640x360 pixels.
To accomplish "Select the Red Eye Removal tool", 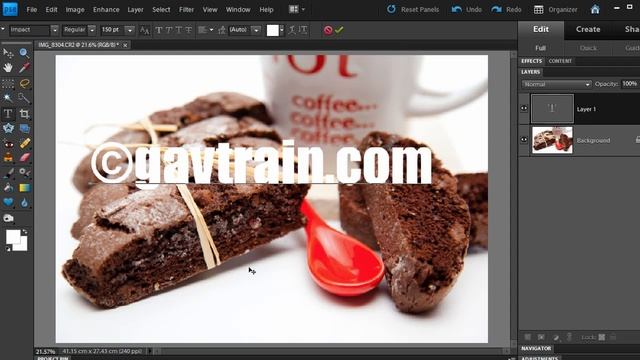I will [x=8, y=143].
